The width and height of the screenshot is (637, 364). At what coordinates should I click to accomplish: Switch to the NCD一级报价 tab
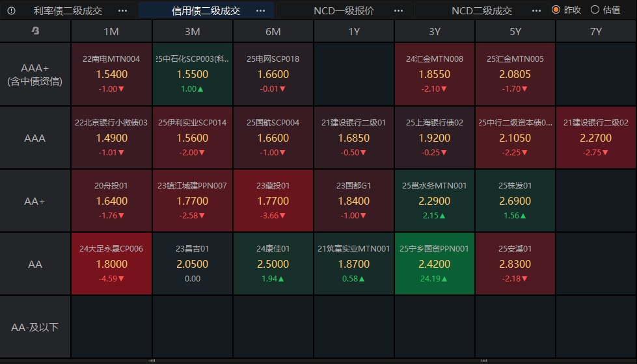(344, 10)
